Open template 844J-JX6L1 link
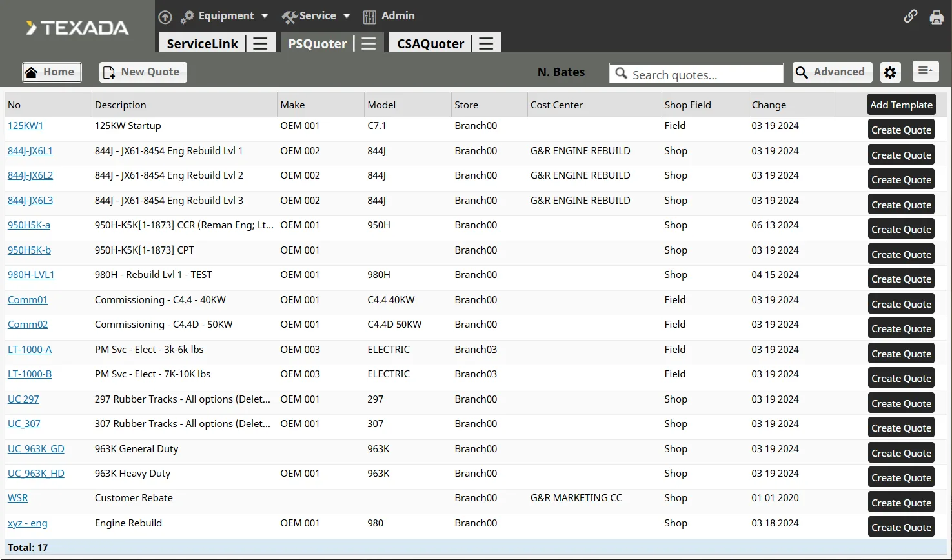The width and height of the screenshot is (952, 560). click(30, 151)
